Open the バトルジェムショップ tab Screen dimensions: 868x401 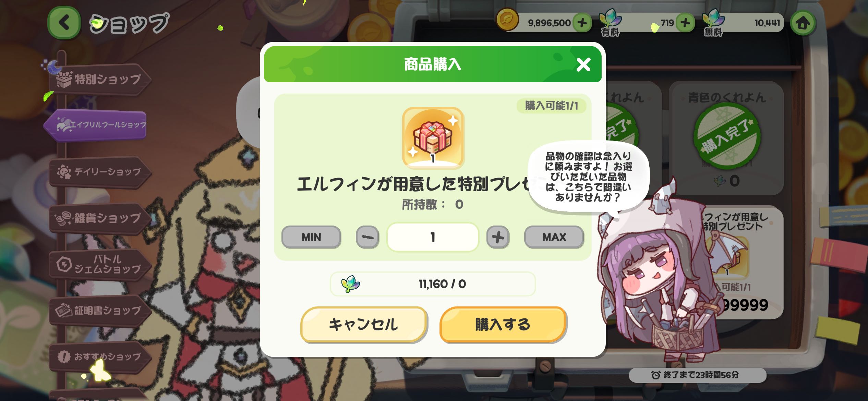click(x=100, y=264)
